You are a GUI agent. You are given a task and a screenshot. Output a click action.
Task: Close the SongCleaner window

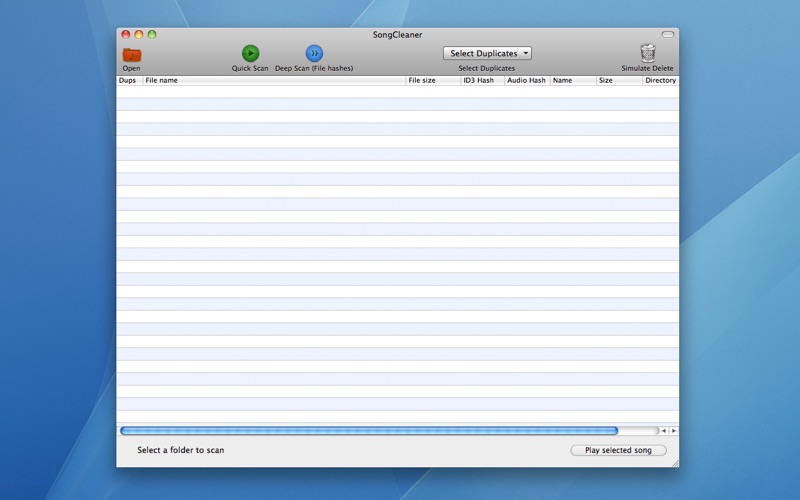126,34
